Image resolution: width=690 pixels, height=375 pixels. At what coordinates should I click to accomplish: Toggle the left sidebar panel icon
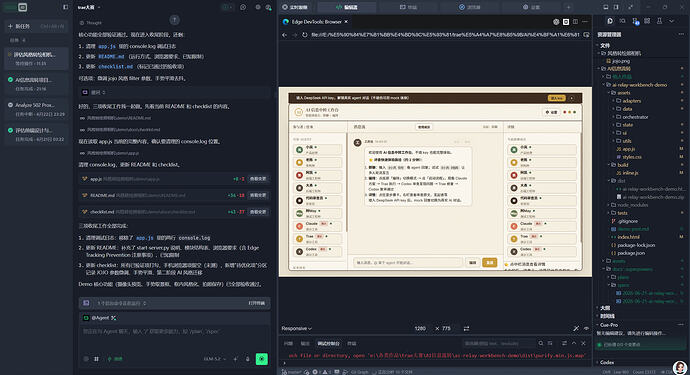[66, 7]
